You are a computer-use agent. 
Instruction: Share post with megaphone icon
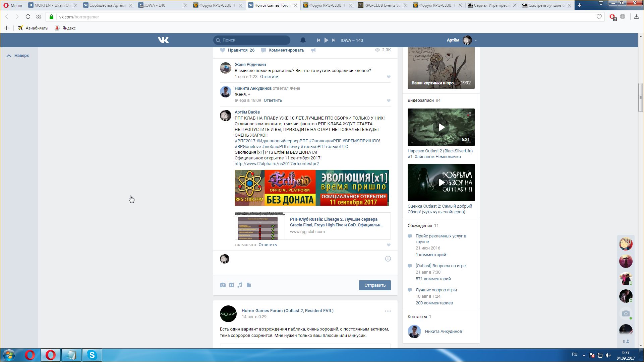(x=313, y=50)
